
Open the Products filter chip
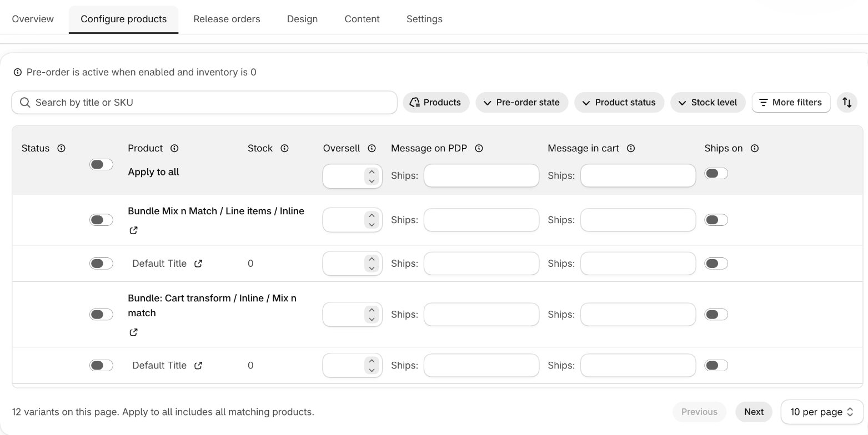pyautogui.click(x=436, y=102)
